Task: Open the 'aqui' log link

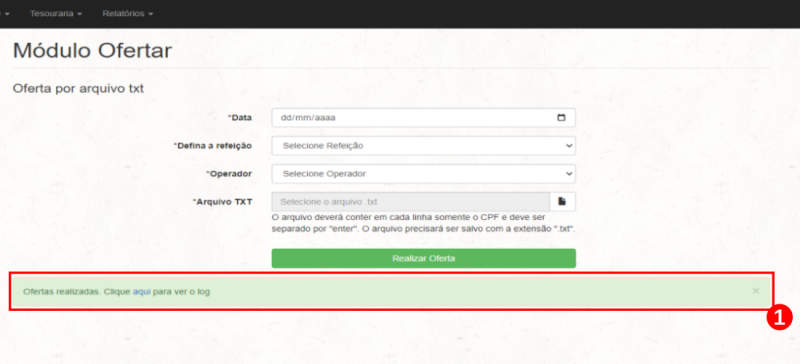Action: coord(142,292)
